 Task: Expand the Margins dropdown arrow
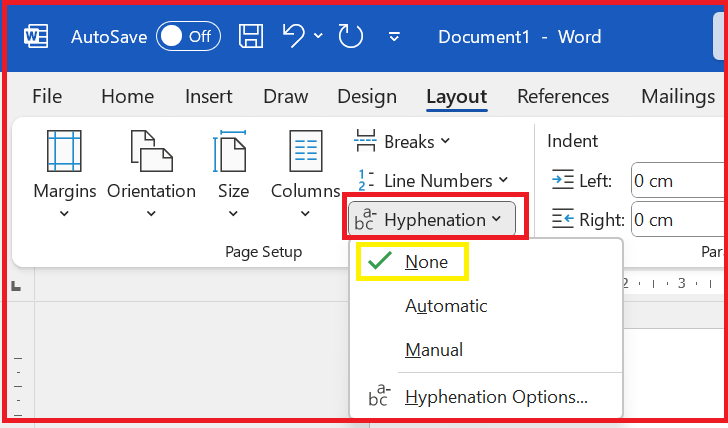coord(65,214)
